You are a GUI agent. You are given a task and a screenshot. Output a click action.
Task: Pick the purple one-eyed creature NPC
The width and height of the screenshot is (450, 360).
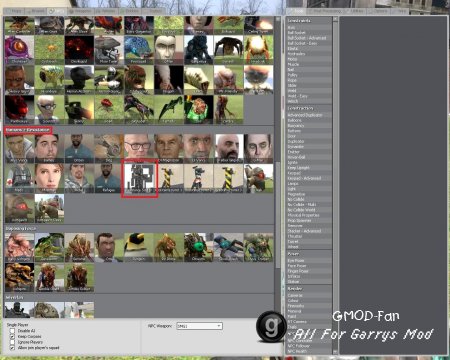[20, 50]
